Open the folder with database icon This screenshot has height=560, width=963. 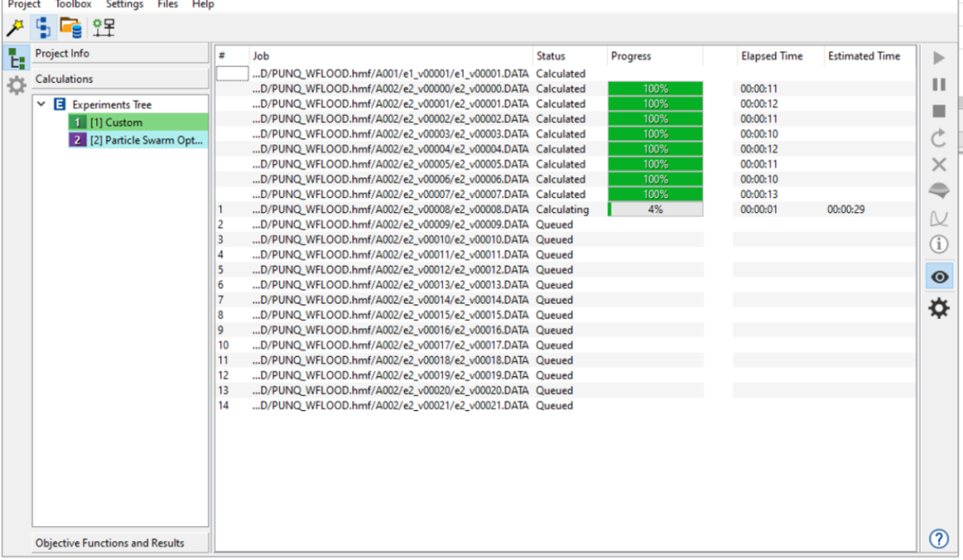pyautogui.click(x=71, y=28)
